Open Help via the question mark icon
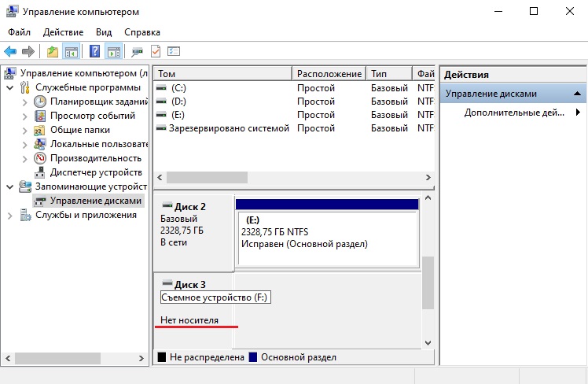Image resolution: width=588 pixels, height=384 pixels. pyautogui.click(x=95, y=51)
